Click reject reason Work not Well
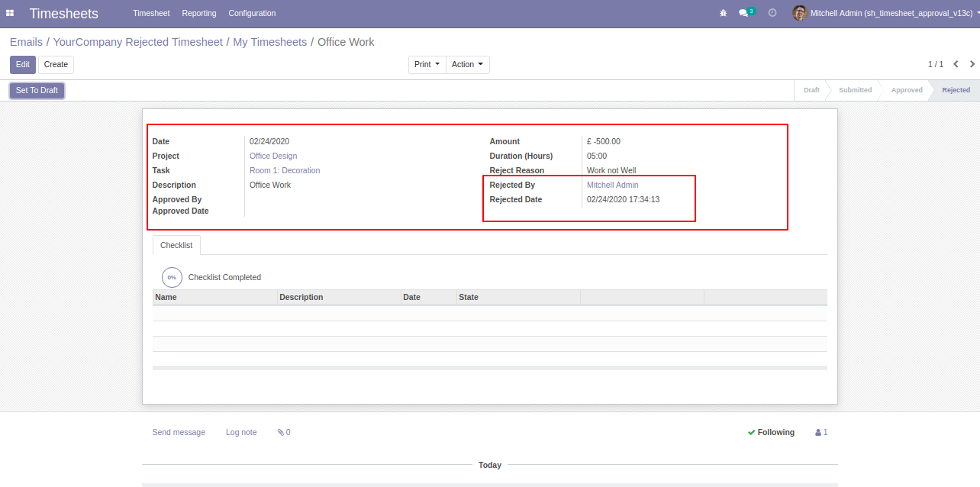The image size is (980, 487). [x=611, y=170]
